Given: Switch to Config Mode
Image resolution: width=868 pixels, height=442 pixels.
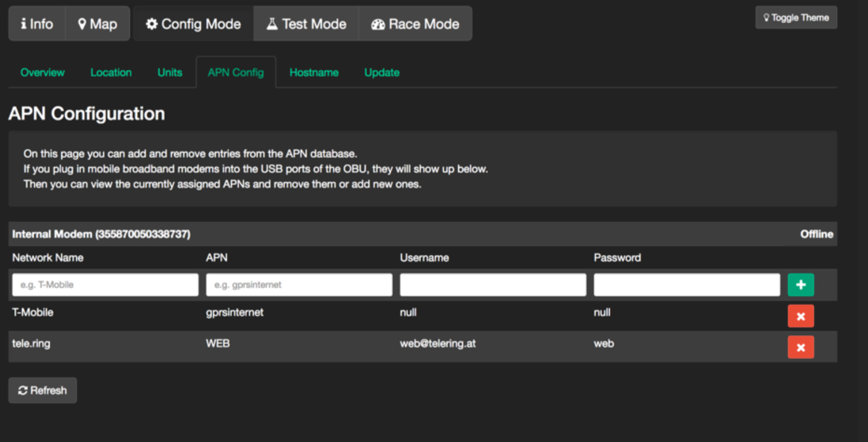Looking at the screenshot, I should [x=193, y=24].
